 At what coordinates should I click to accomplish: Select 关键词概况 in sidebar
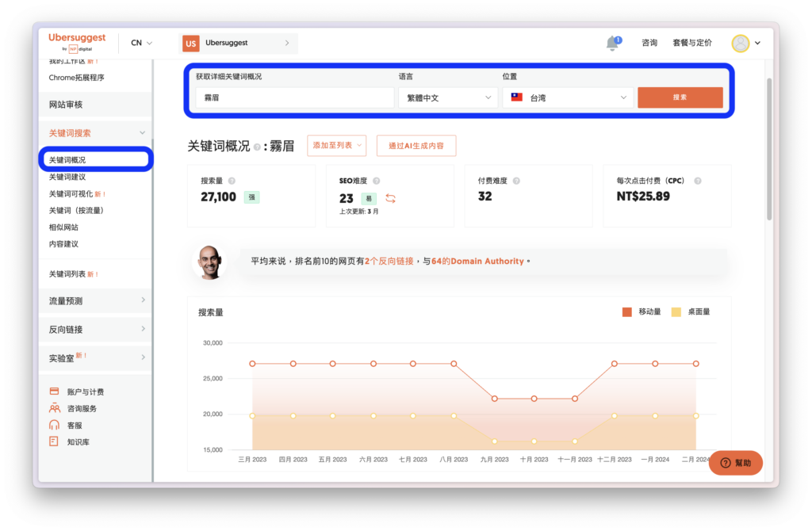coord(67,160)
